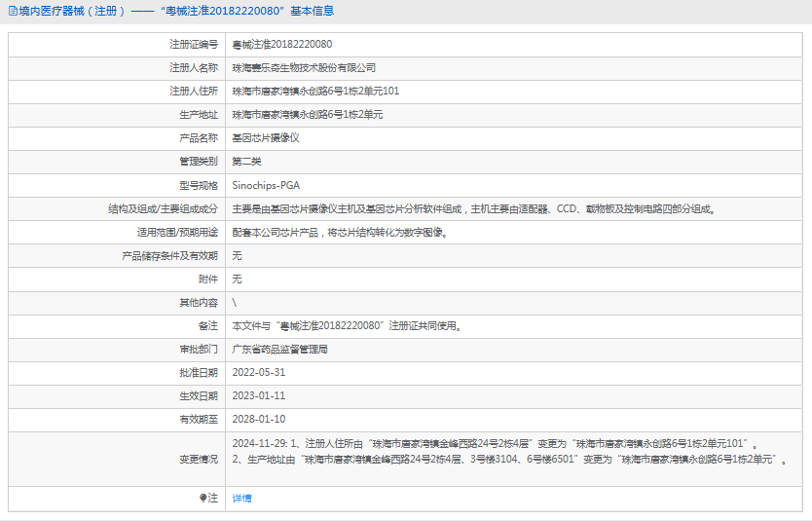Click the remark text 本文件与…注册证共同使用
This screenshot has width=812, height=521.
click(347, 326)
